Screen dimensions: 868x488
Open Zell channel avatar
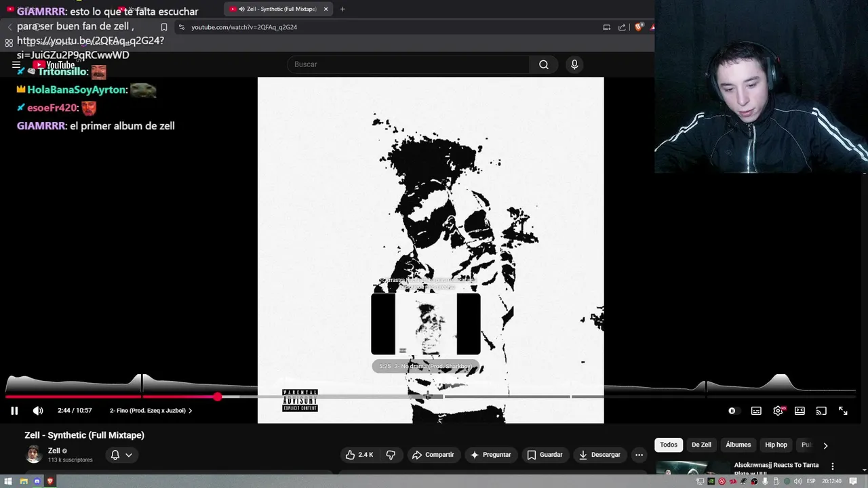(33, 455)
